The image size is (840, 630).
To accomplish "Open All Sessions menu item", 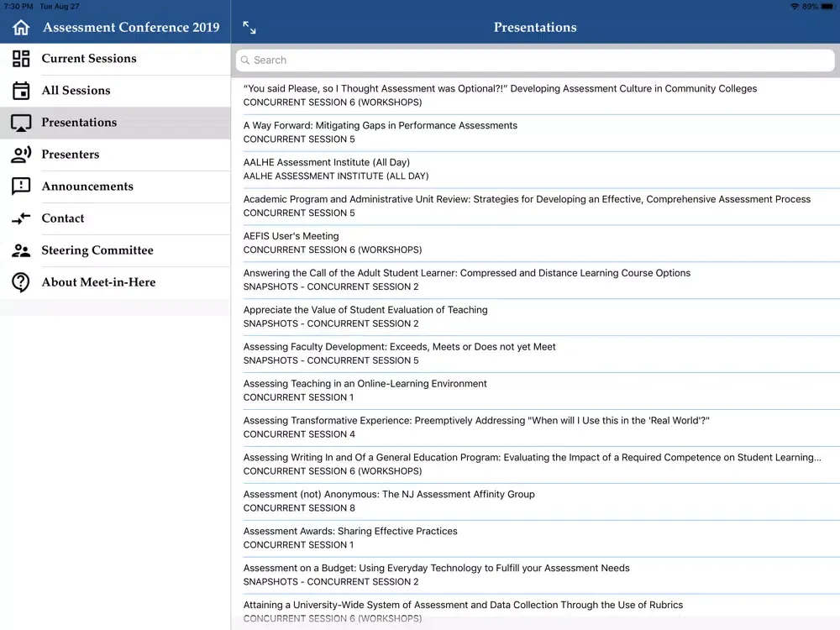I will pos(115,91).
